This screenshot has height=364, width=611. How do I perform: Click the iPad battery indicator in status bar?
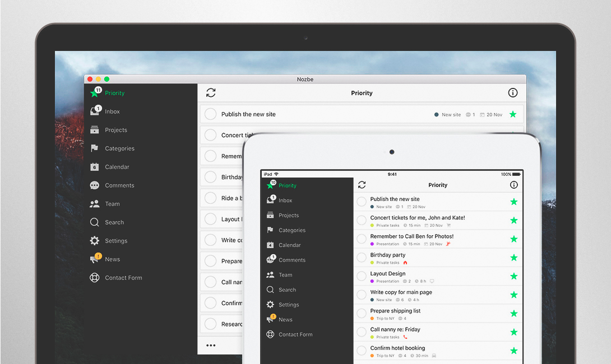point(516,174)
